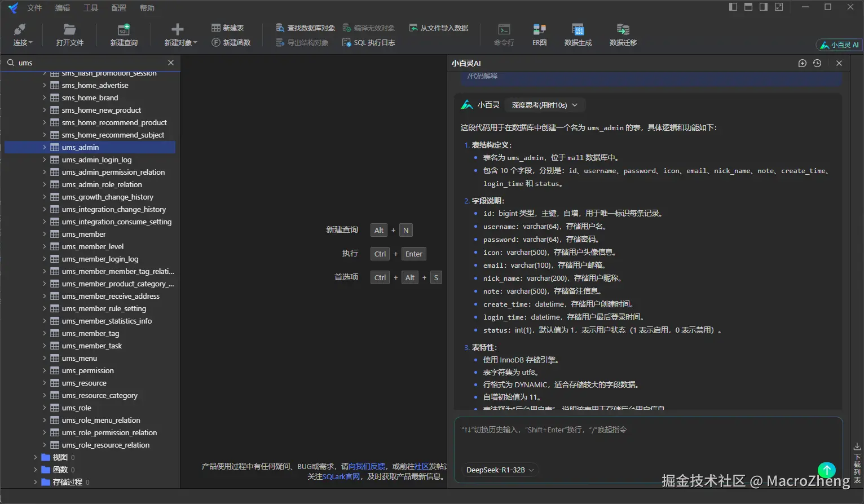Screen dimensions: 864x504
Task: Select the ums_member_level table
Action: [x=92, y=246]
